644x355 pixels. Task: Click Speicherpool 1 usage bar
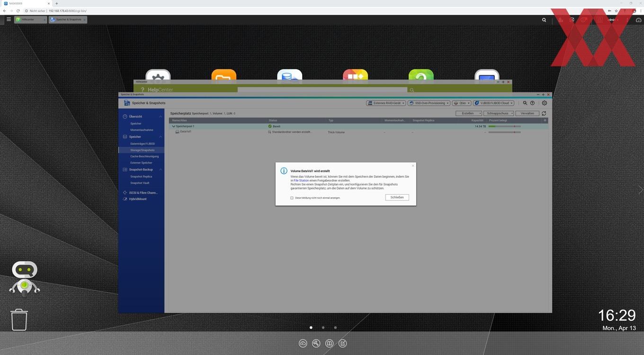tap(504, 127)
